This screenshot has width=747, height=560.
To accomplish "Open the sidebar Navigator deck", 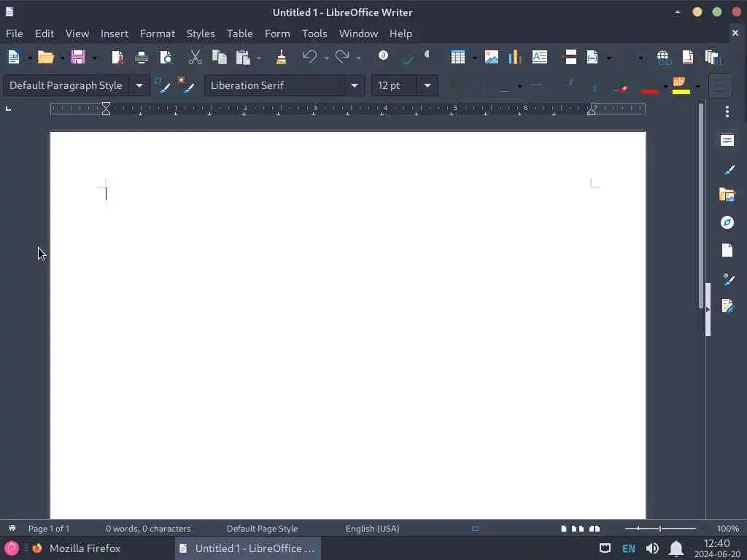I will [727, 222].
